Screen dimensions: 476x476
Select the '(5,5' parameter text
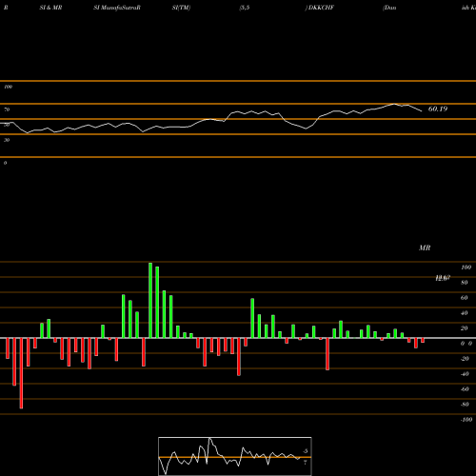pyautogui.click(x=245, y=8)
